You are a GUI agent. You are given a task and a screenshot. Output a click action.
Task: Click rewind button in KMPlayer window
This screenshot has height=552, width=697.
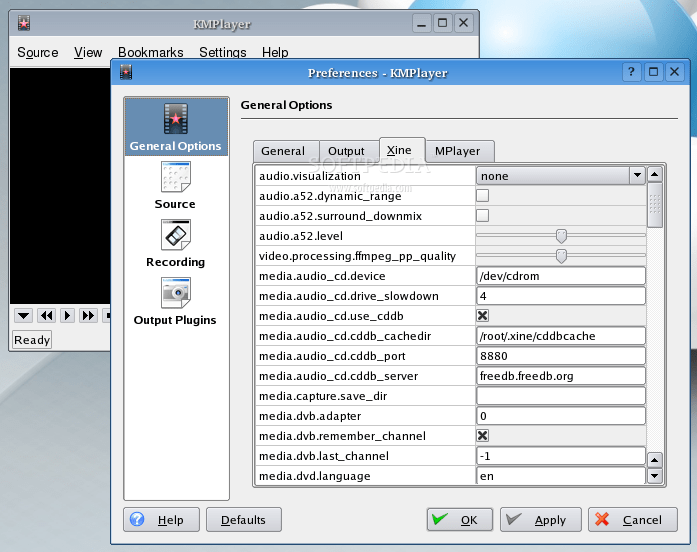click(46, 316)
